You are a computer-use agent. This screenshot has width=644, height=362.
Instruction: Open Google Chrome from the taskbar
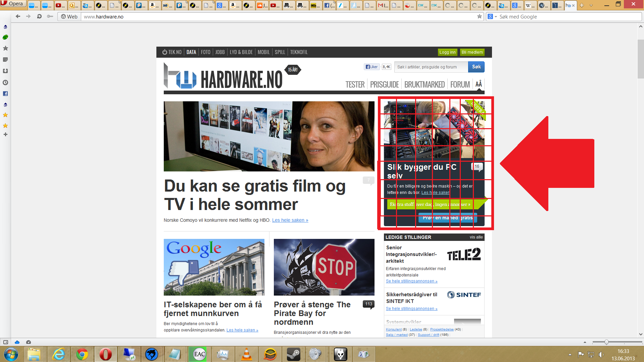pyautogui.click(x=82, y=354)
